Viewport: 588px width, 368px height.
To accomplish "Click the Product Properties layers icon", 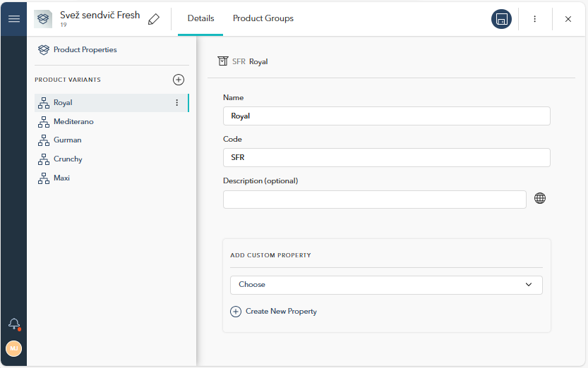I will 44,49.
